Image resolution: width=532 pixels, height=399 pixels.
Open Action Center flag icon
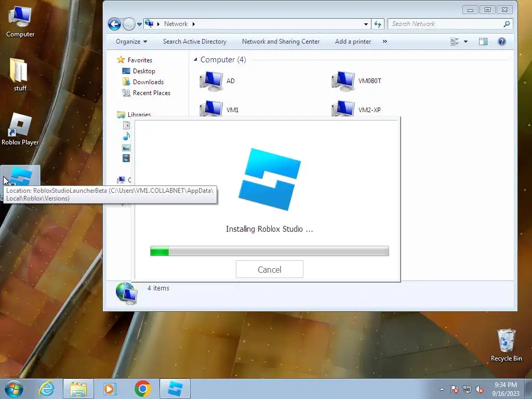[x=455, y=389]
